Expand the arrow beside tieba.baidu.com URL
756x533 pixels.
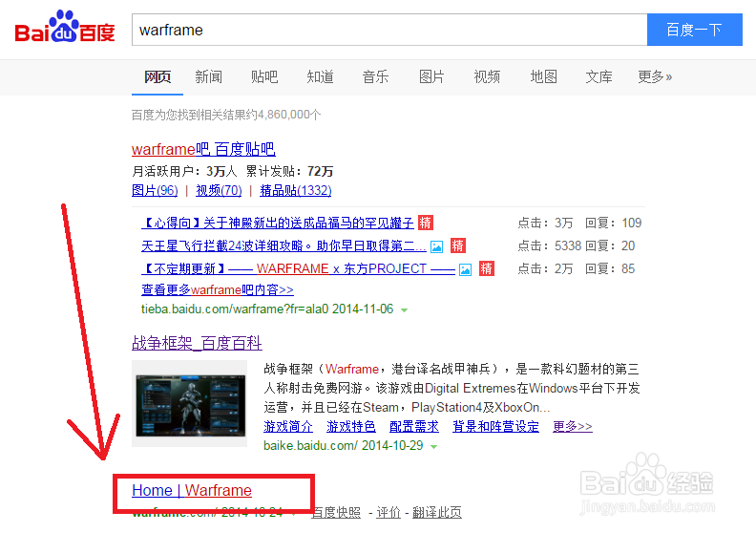[405, 310]
